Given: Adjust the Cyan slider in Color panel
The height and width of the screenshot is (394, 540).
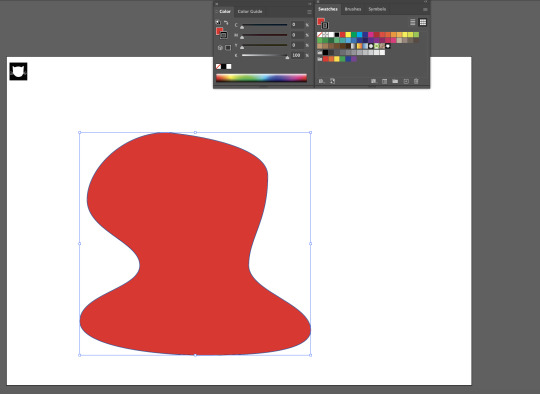Looking at the screenshot, I should click(x=264, y=25).
